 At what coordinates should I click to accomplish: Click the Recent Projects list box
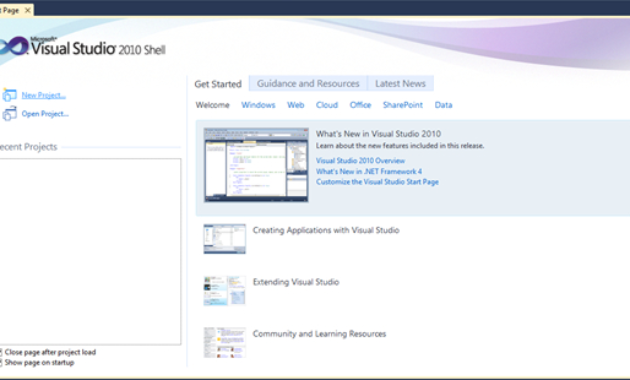[90, 251]
